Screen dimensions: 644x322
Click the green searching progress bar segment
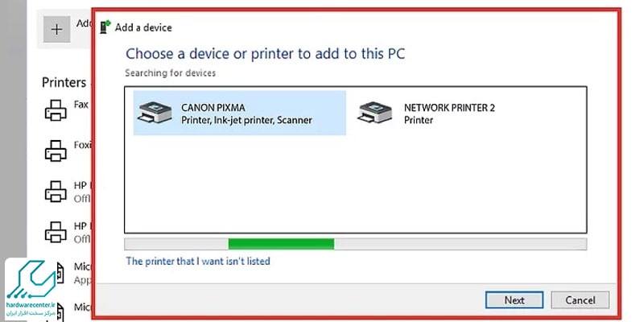(281, 244)
